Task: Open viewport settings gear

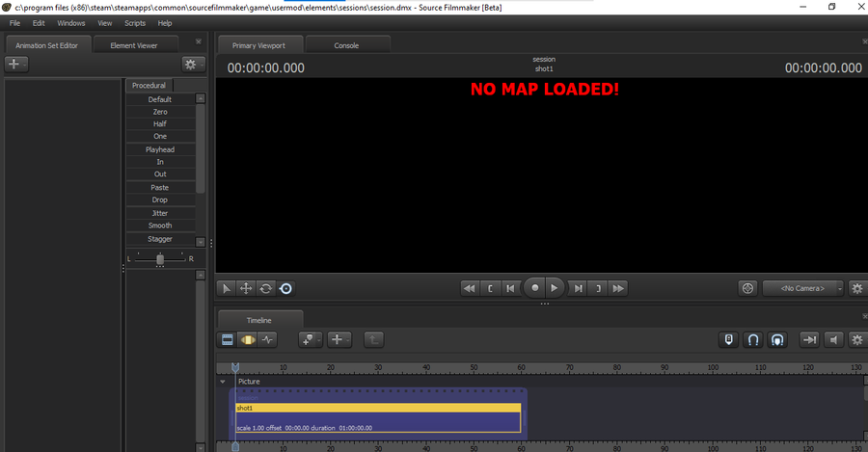Action: (x=857, y=288)
